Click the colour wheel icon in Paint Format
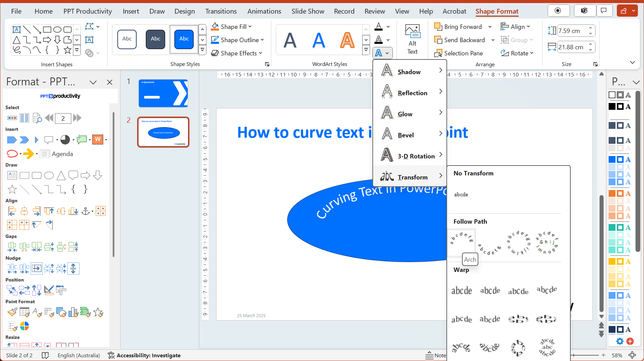The height and width of the screenshot is (361, 644). tap(24, 326)
